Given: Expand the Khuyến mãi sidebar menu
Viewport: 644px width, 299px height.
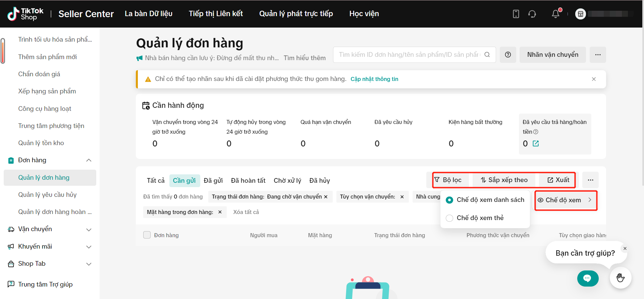Looking at the screenshot, I should point(89,247).
